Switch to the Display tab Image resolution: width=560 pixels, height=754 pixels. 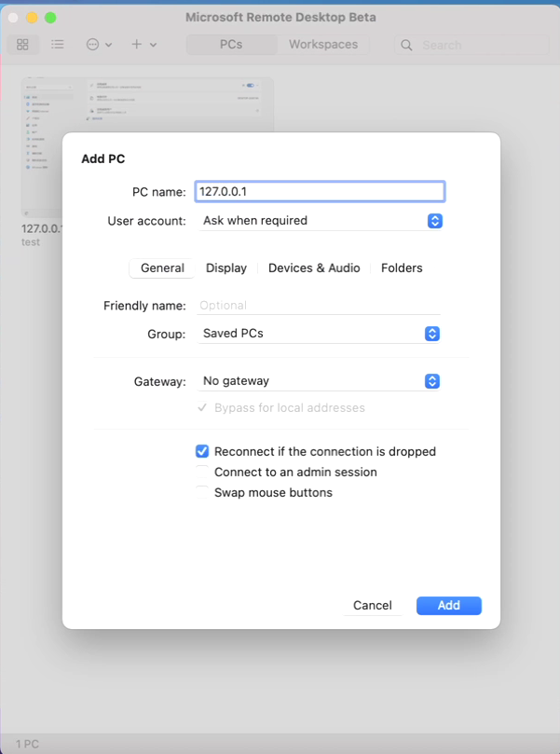(x=225, y=268)
